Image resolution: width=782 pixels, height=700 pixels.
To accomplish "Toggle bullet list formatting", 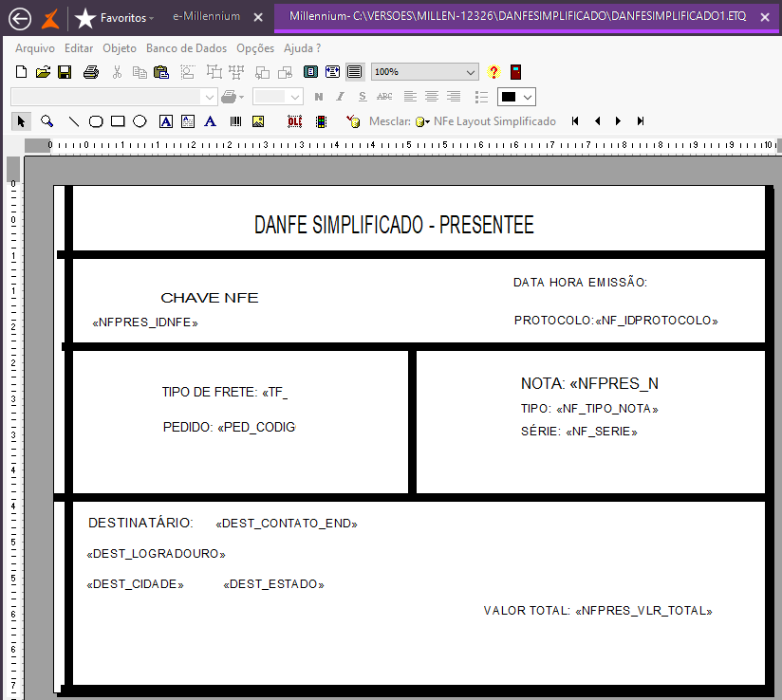I will click(481, 97).
